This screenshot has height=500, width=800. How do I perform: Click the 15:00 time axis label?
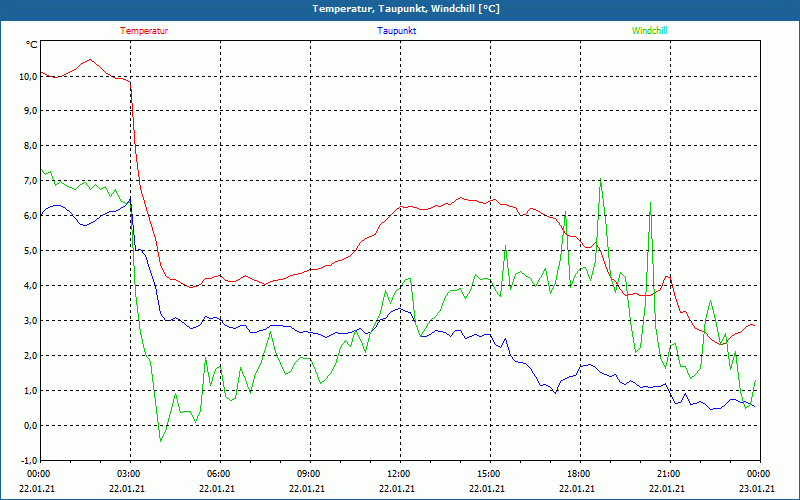point(490,474)
